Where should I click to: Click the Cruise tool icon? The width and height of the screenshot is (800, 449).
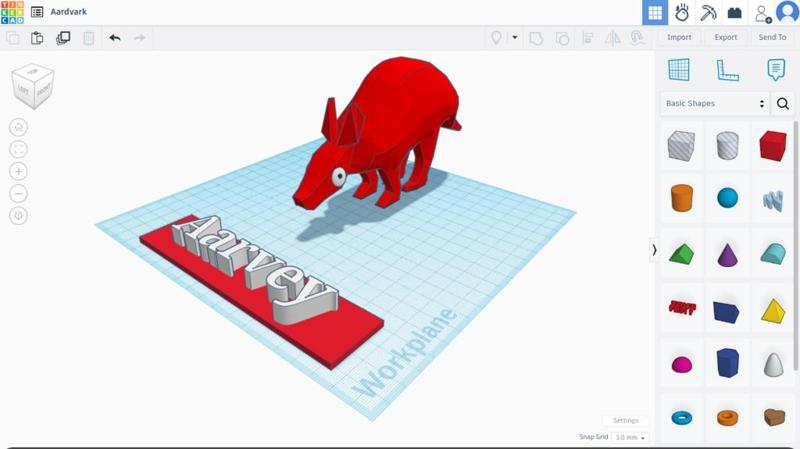[x=637, y=38]
